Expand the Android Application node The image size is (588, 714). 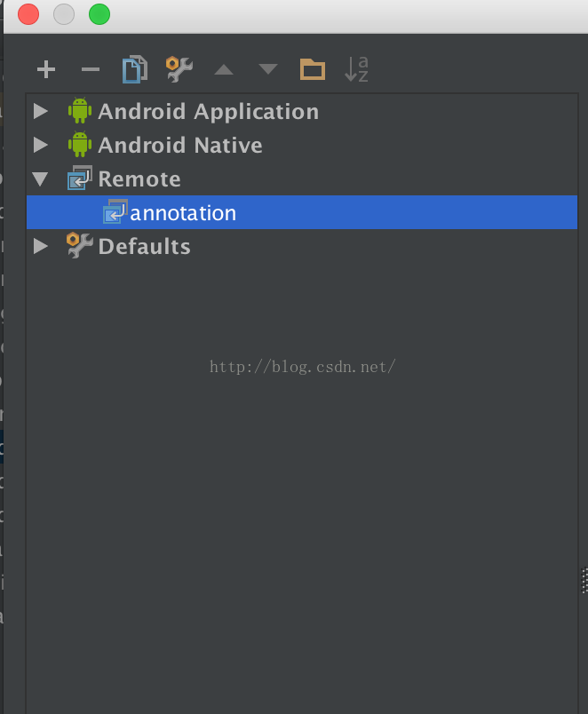pyautogui.click(x=41, y=111)
